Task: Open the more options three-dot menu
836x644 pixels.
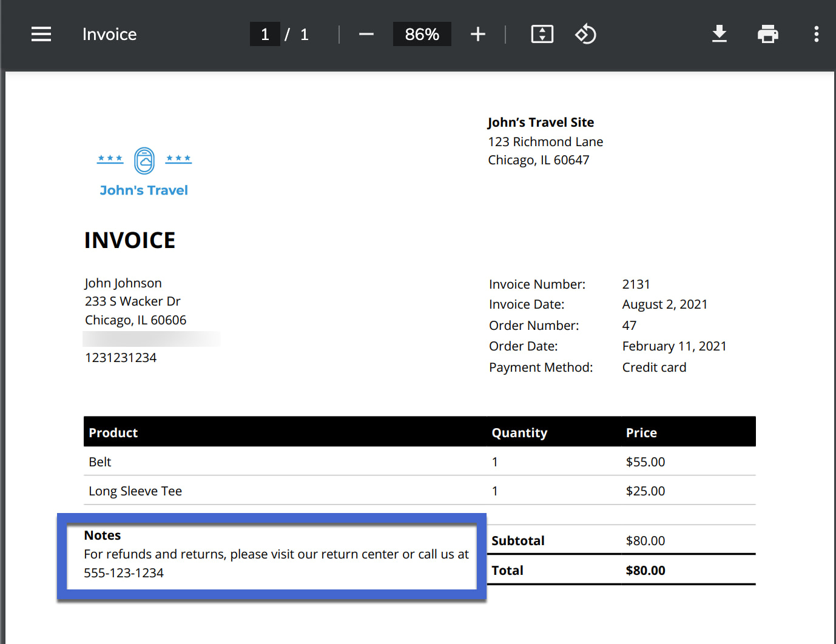Action: coord(816,34)
